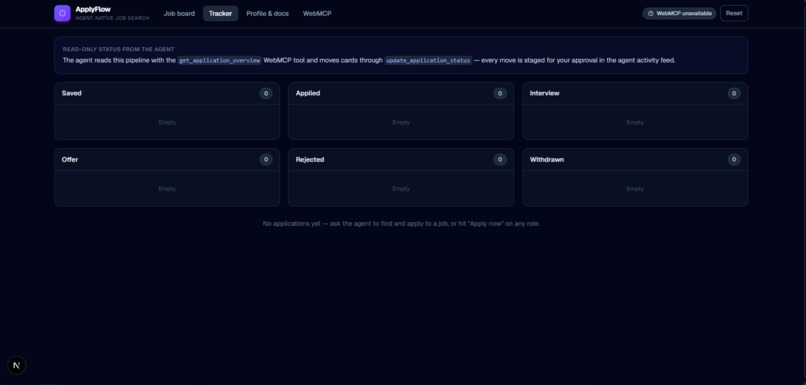
Task: Click the Empty placeholder under Rejected
Action: 401,189
